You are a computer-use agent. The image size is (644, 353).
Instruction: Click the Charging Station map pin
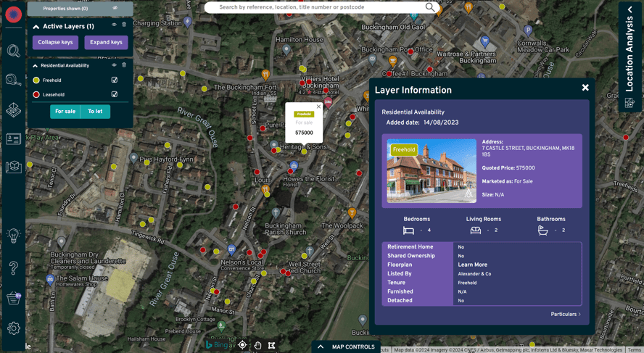coord(188,22)
